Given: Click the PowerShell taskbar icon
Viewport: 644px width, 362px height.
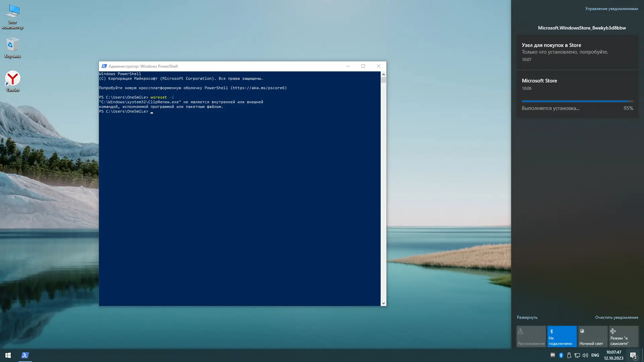Looking at the screenshot, I should 25,355.
